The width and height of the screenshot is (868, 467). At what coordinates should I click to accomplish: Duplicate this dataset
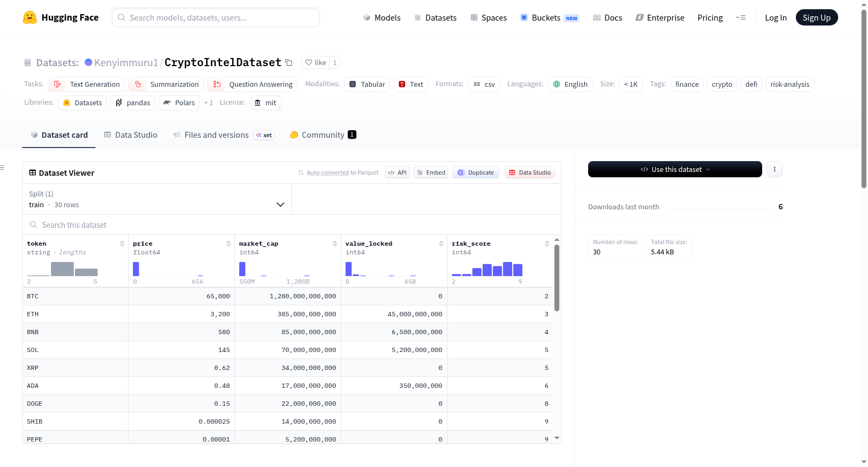tap(475, 172)
